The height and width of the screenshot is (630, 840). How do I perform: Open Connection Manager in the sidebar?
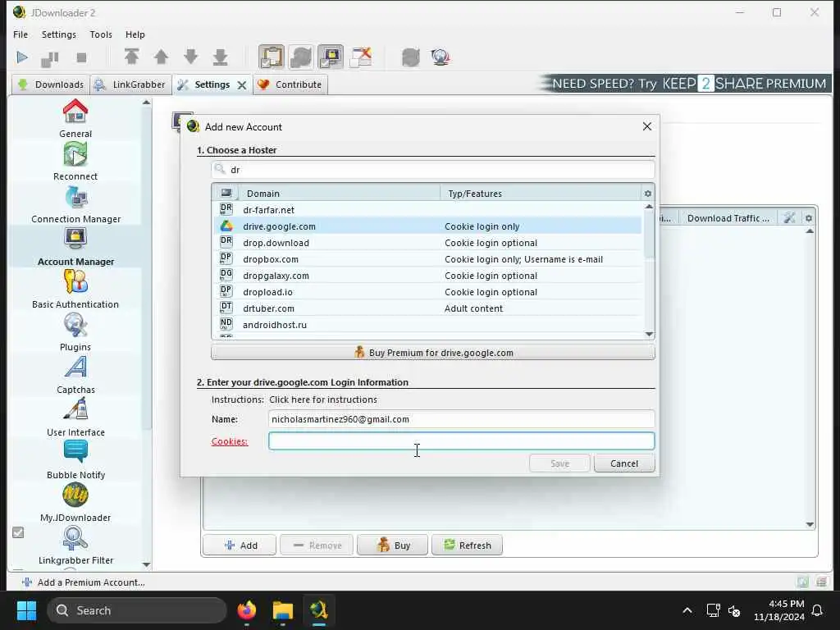click(x=75, y=204)
